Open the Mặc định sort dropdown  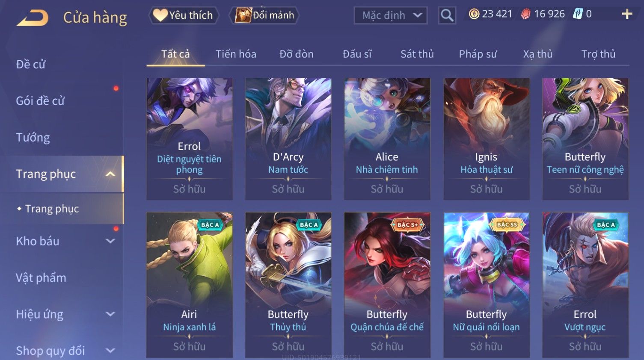[391, 15]
